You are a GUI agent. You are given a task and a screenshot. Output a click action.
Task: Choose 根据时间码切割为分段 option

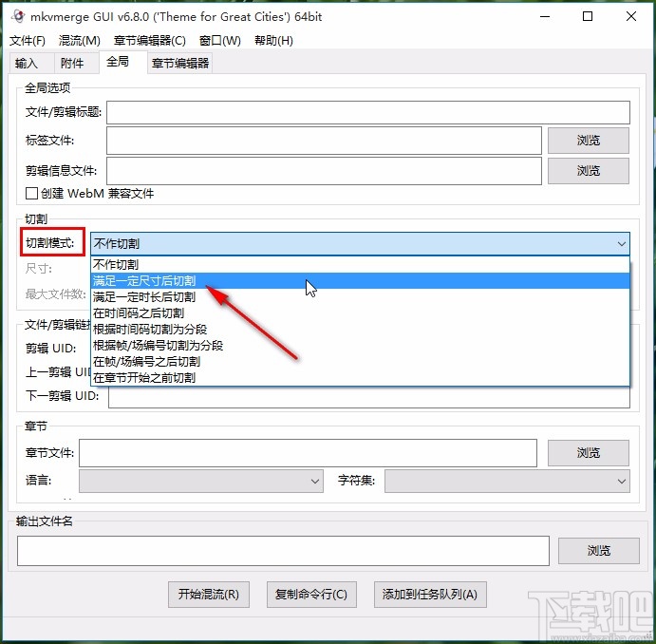(360, 330)
